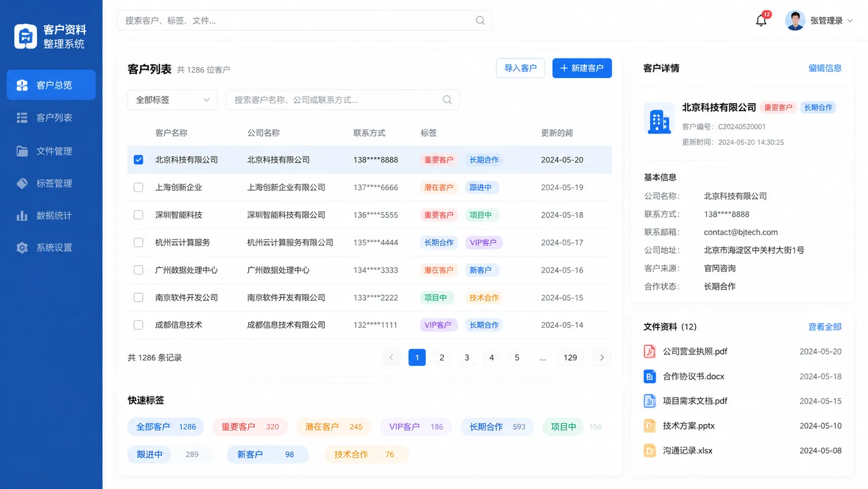
Task: Click the 客户列表 list icon
Action: click(x=22, y=118)
